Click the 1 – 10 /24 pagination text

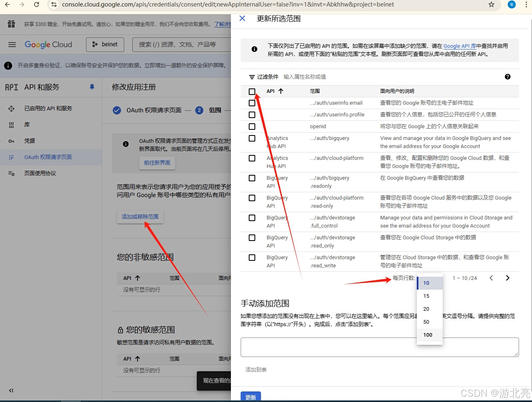(x=465, y=278)
